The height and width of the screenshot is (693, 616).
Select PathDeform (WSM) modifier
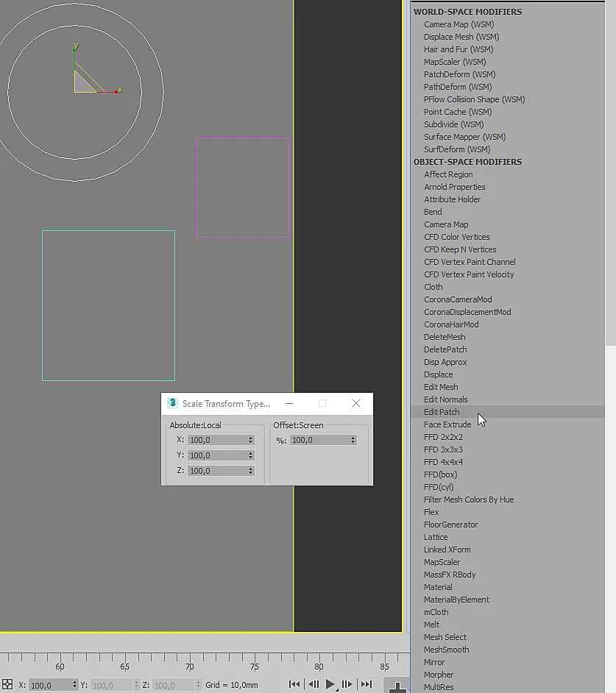click(458, 87)
